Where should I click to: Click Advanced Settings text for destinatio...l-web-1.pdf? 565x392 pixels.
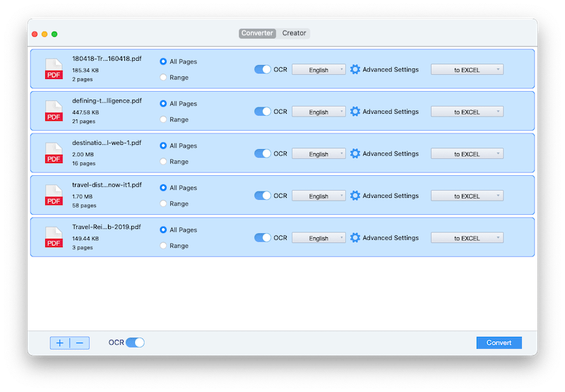(x=391, y=153)
